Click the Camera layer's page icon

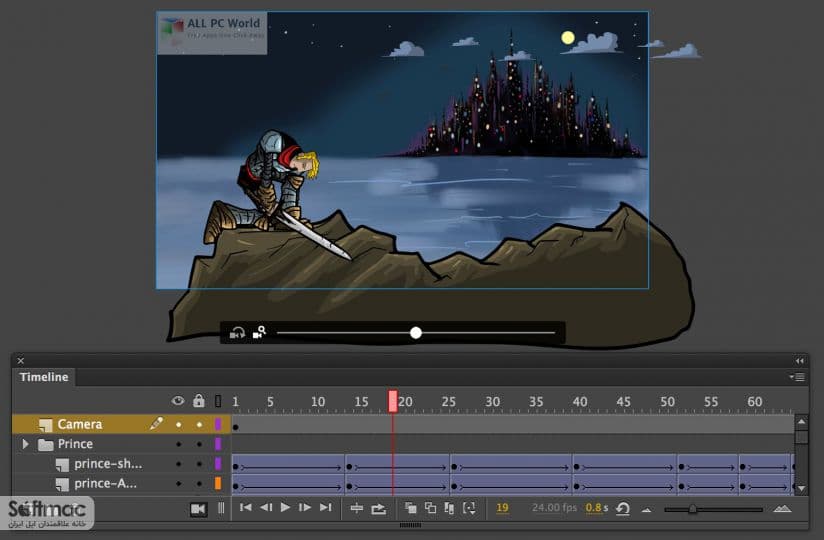pos(46,424)
